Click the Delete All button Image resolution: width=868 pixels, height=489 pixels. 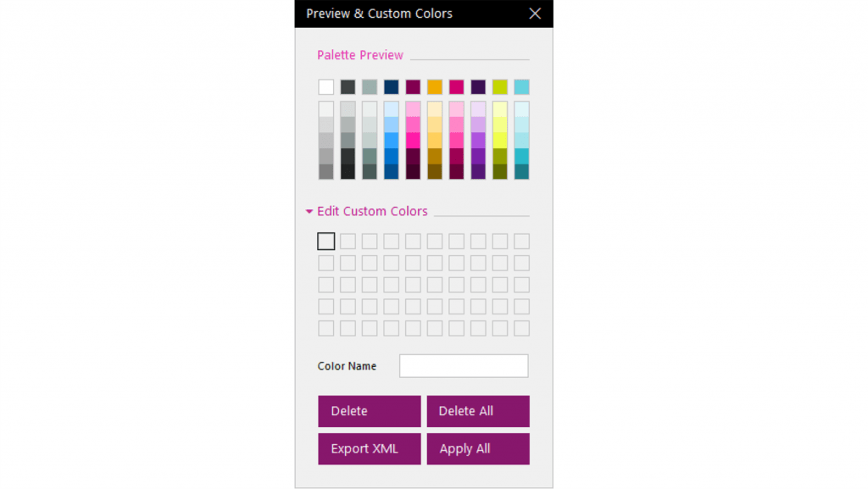[x=478, y=411]
